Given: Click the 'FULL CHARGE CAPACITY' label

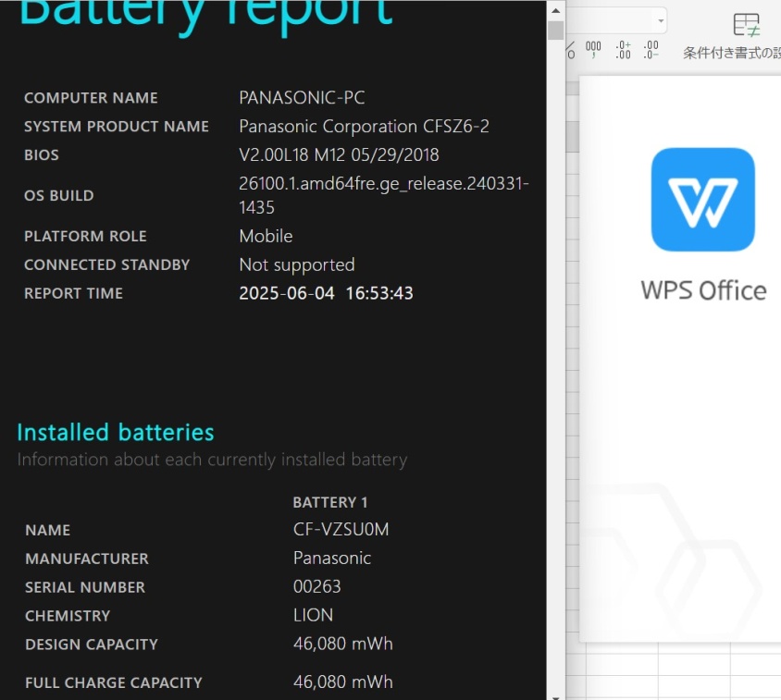Looking at the screenshot, I should point(114,682).
